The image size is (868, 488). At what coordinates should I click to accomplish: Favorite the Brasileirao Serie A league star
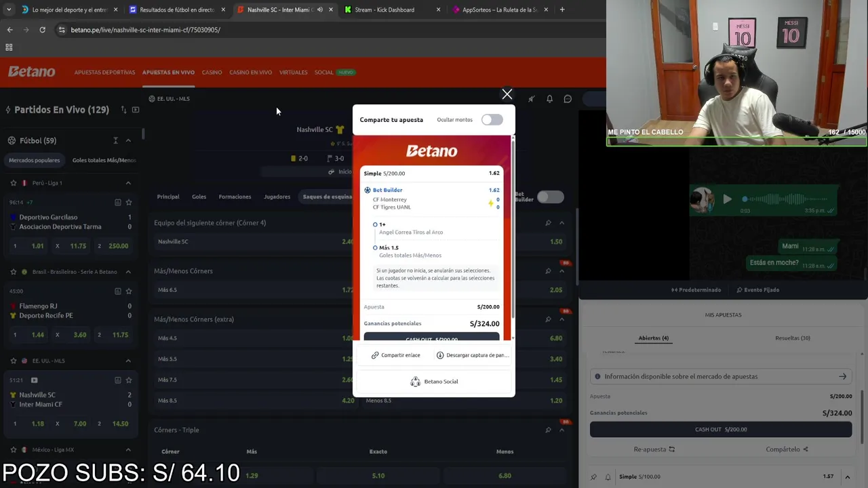click(x=13, y=272)
